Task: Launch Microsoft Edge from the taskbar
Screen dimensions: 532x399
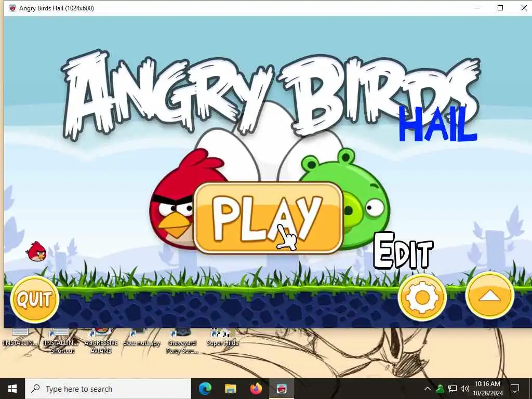Action: point(205,389)
